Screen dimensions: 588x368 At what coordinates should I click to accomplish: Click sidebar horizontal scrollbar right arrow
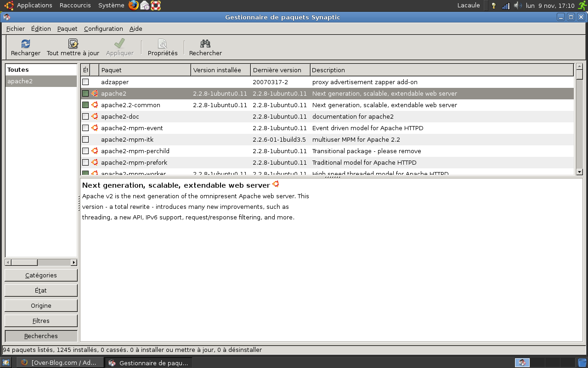pos(73,262)
